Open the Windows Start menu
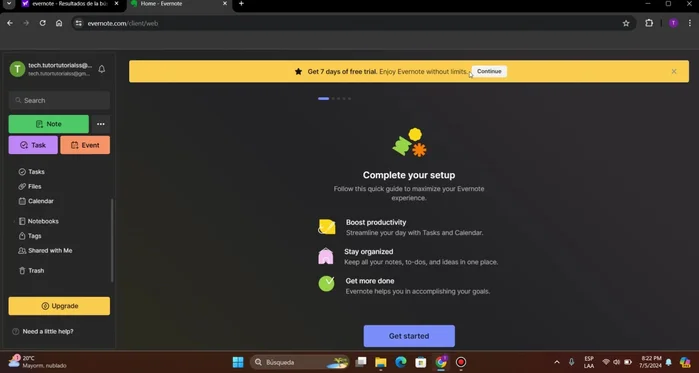The width and height of the screenshot is (699, 373). tap(238, 362)
